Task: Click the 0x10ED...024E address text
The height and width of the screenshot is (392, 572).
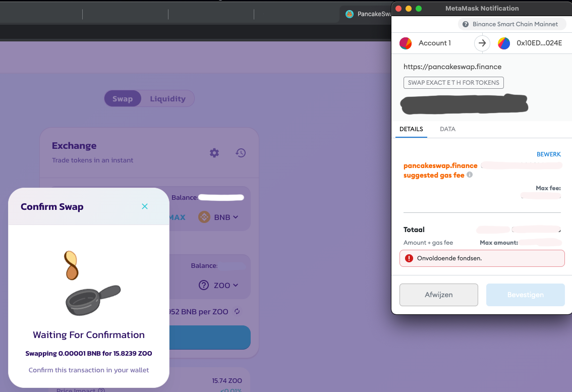Action: point(539,43)
